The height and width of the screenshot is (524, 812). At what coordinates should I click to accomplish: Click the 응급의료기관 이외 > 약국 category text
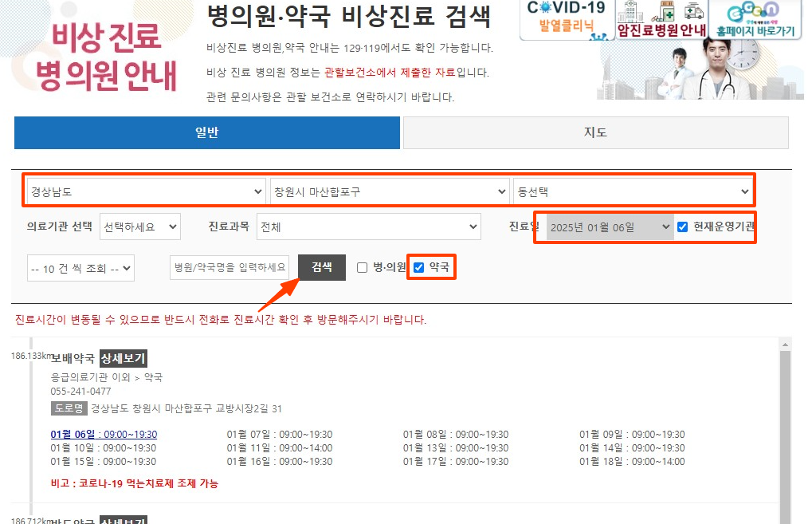click(x=106, y=377)
